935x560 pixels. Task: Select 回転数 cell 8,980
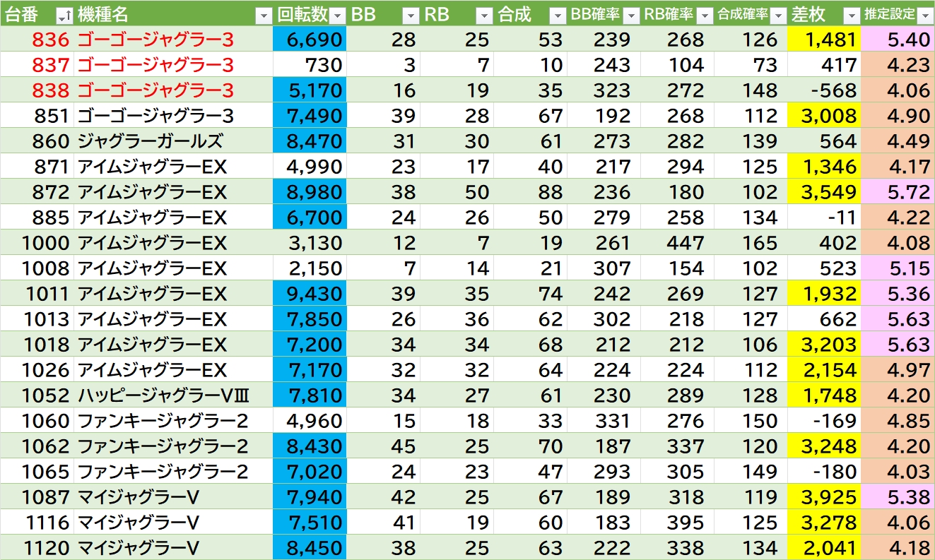coord(310,192)
